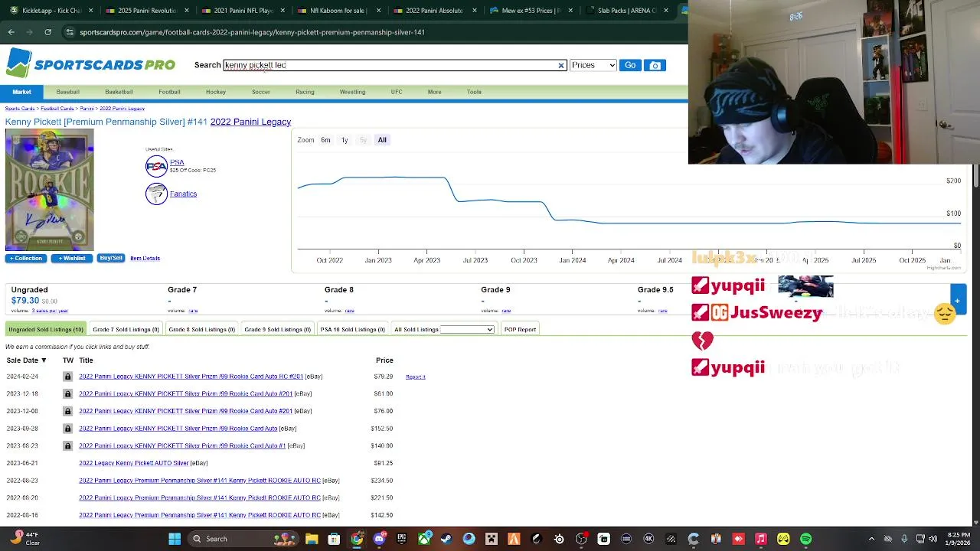Open File Explorer from the taskbar
980x551 pixels.
[x=312, y=539]
